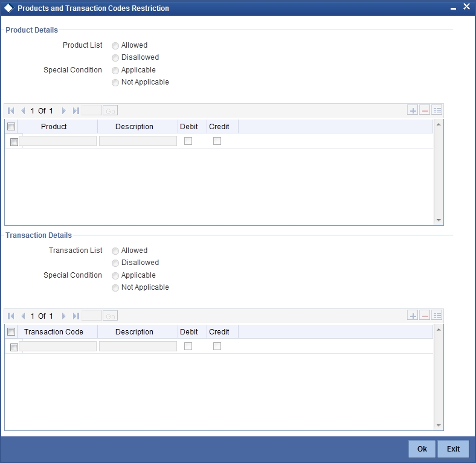Delete a row from Transaction Code grid

pos(425,316)
